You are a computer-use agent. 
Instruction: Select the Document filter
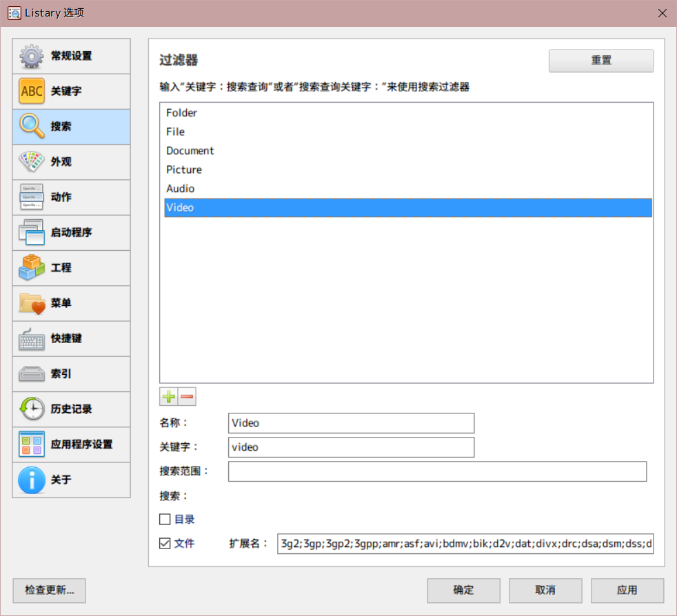tap(408, 151)
